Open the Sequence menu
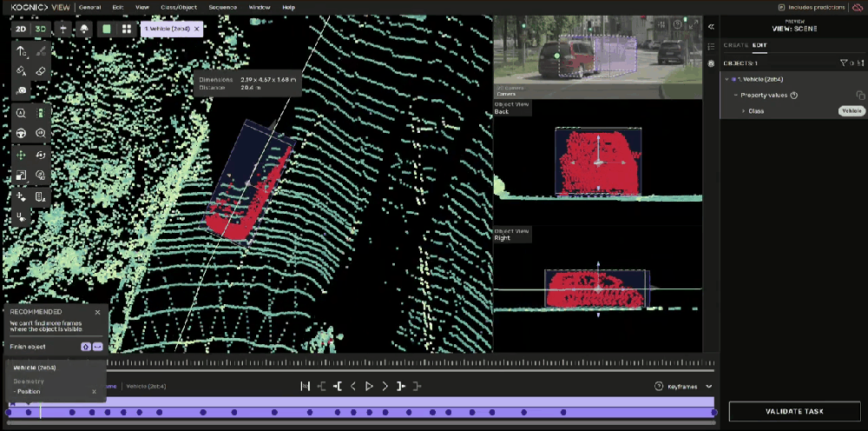Screen dimensions: 868x431 [222, 7]
